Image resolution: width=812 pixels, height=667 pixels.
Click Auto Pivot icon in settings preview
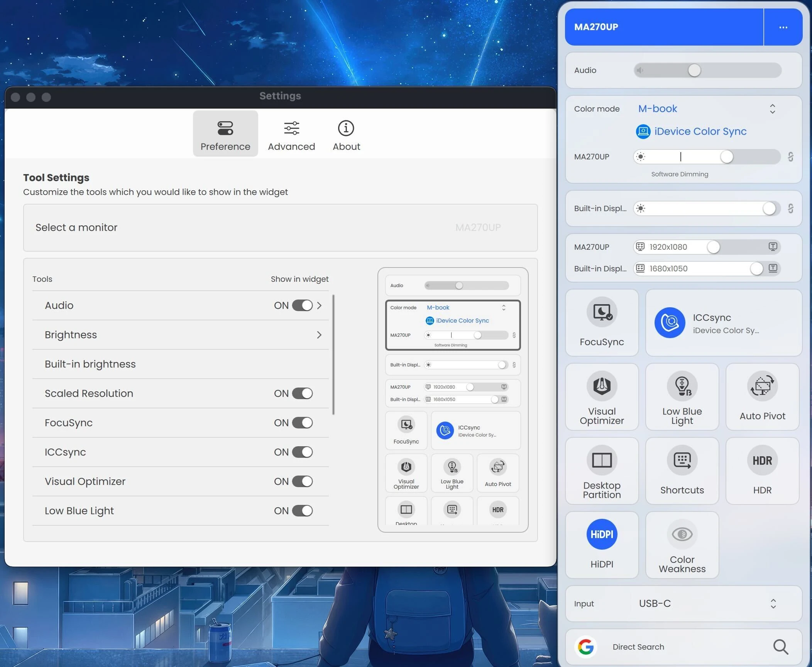498,467
